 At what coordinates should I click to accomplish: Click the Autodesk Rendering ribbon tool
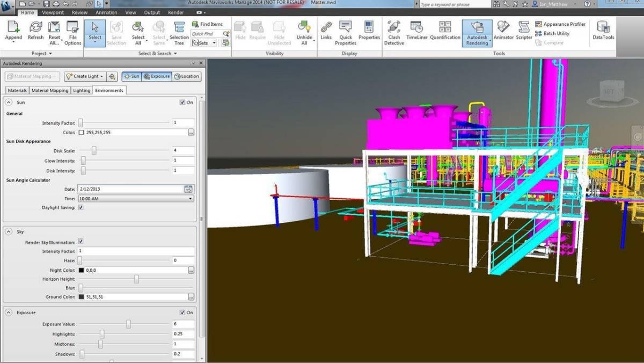coord(477,33)
